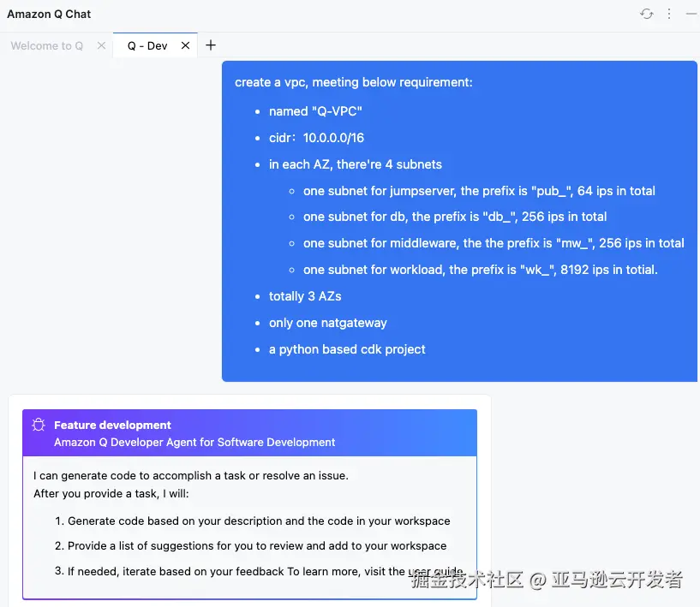
Task: Click step 2 'Provide a list of suggestions'
Action: [x=257, y=546]
